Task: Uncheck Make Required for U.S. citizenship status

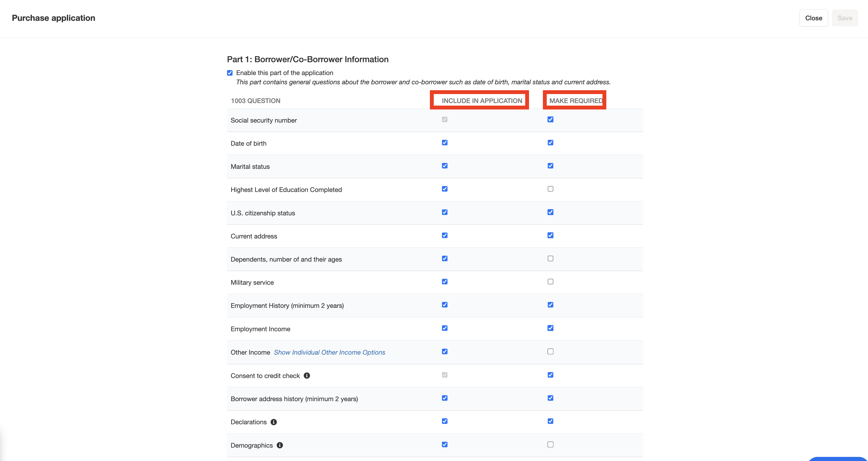Action: 550,212
